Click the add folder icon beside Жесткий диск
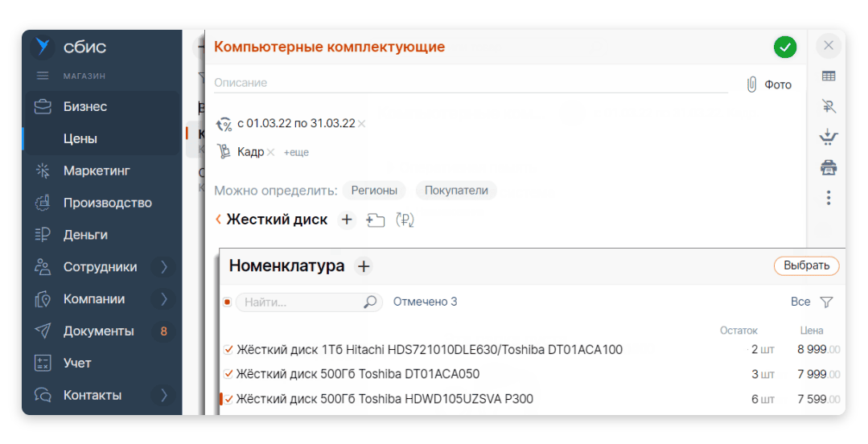The height and width of the screenshot is (444, 868). click(375, 220)
